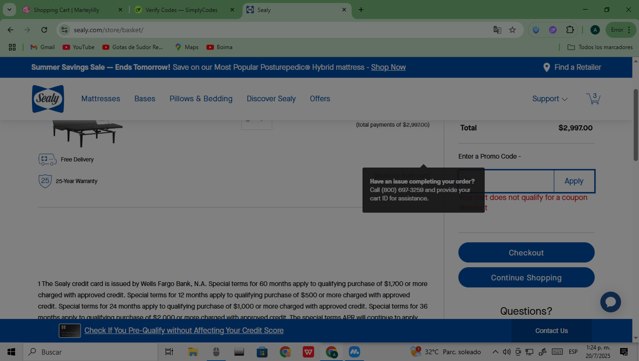Open the Mattresses menu
639x361 pixels.
pyautogui.click(x=101, y=99)
